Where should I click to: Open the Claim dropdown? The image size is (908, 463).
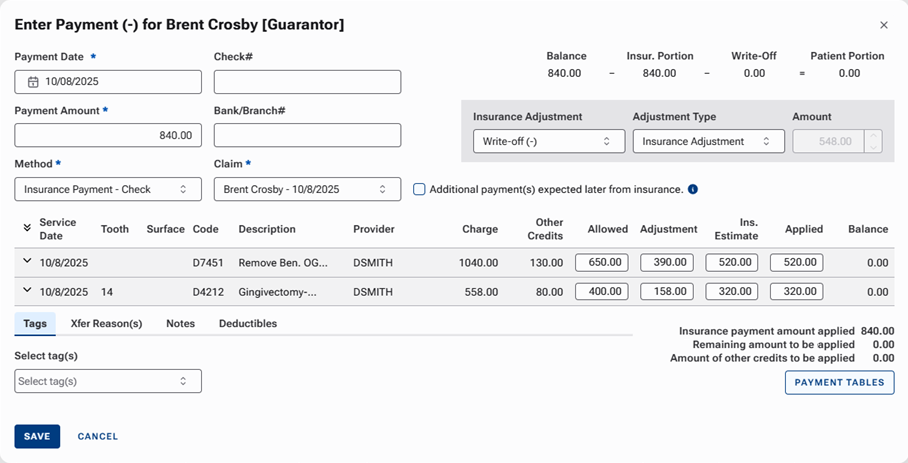(307, 189)
